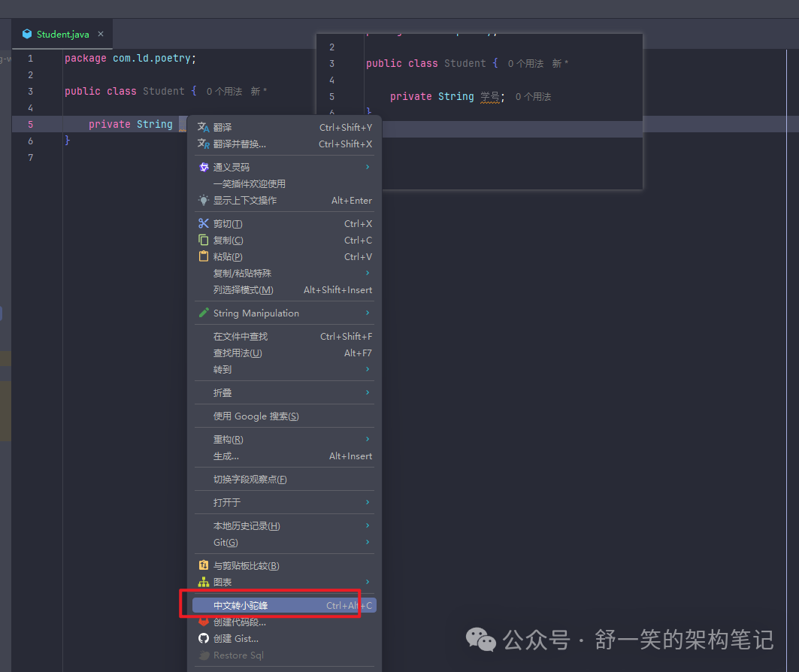The height and width of the screenshot is (672, 799).
Task: Click the diagram icon beside 图表
Action: (203, 582)
